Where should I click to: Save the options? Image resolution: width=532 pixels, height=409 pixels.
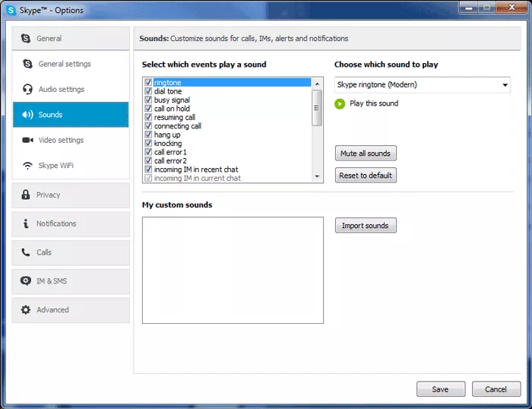pyautogui.click(x=441, y=389)
